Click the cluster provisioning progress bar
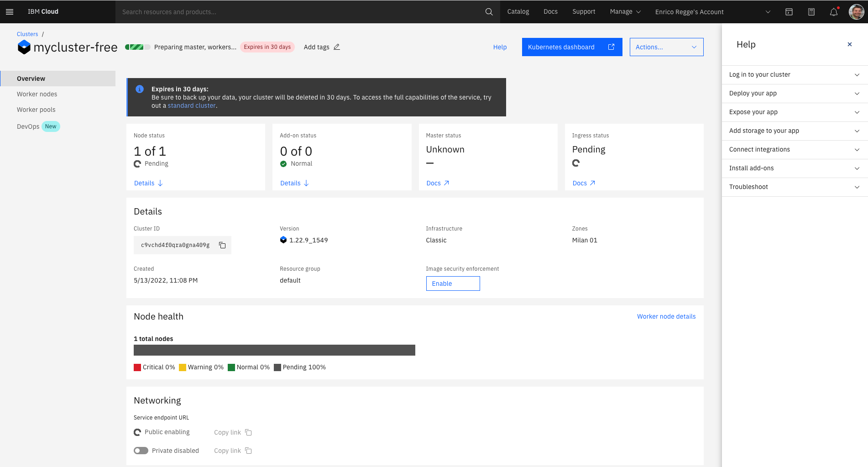 pyautogui.click(x=138, y=47)
